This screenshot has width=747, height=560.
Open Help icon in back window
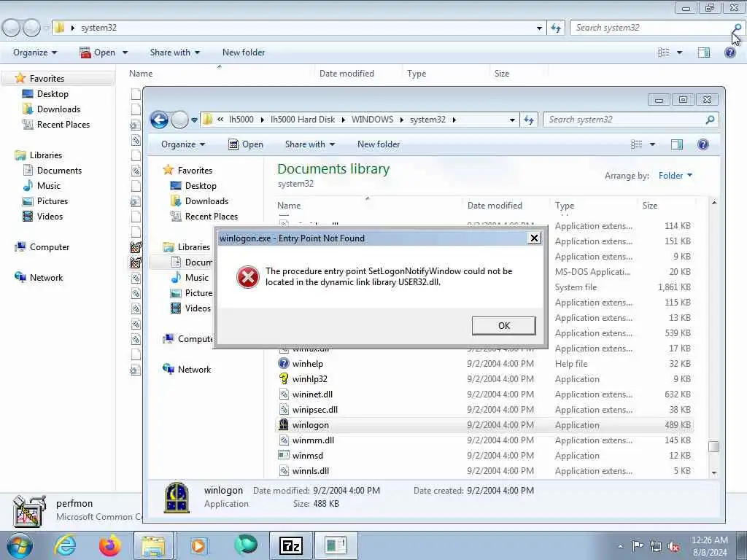pos(729,52)
